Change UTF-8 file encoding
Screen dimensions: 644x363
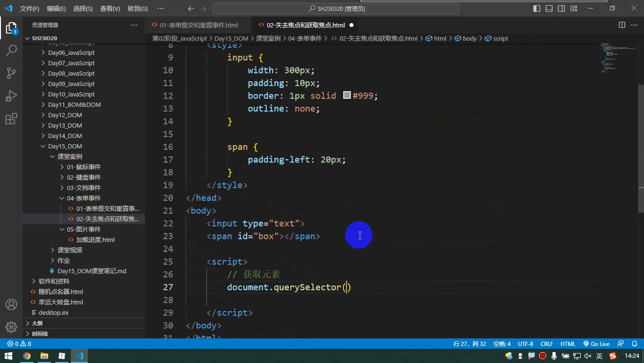pyautogui.click(x=525, y=344)
